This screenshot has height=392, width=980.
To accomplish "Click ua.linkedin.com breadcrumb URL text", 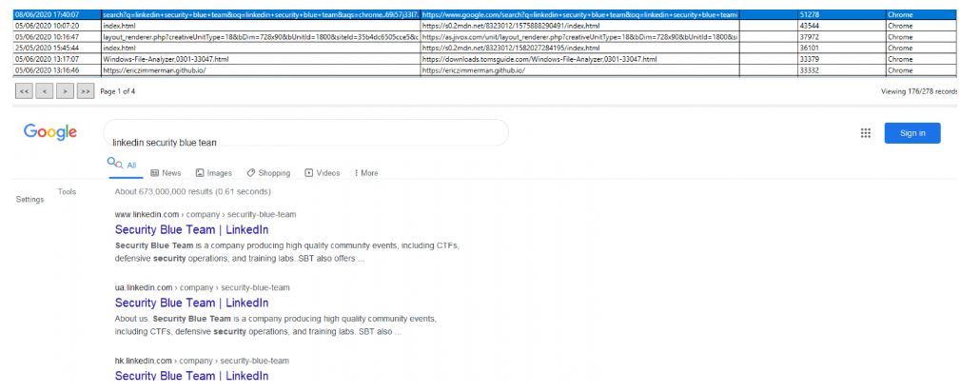I will click(203, 287).
